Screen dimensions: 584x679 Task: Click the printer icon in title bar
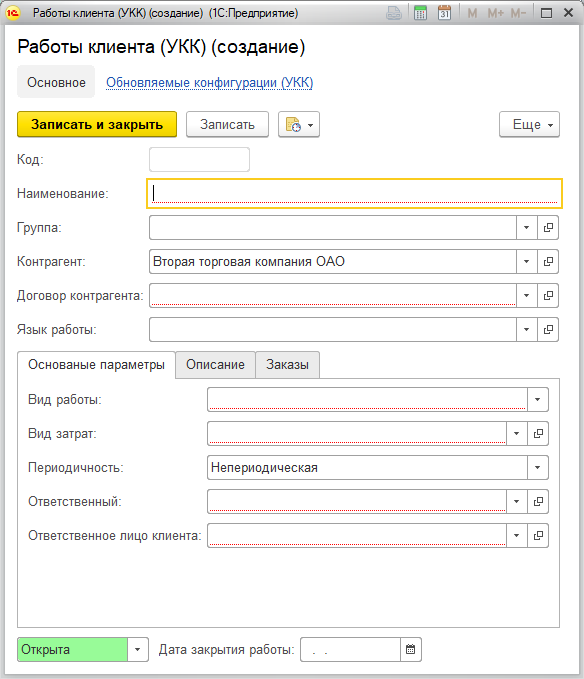pyautogui.click(x=394, y=13)
